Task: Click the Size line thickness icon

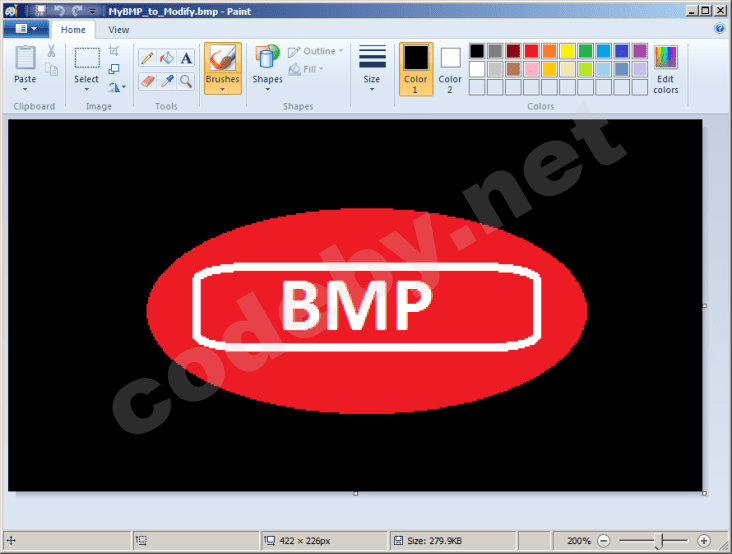Action: pos(372,57)
